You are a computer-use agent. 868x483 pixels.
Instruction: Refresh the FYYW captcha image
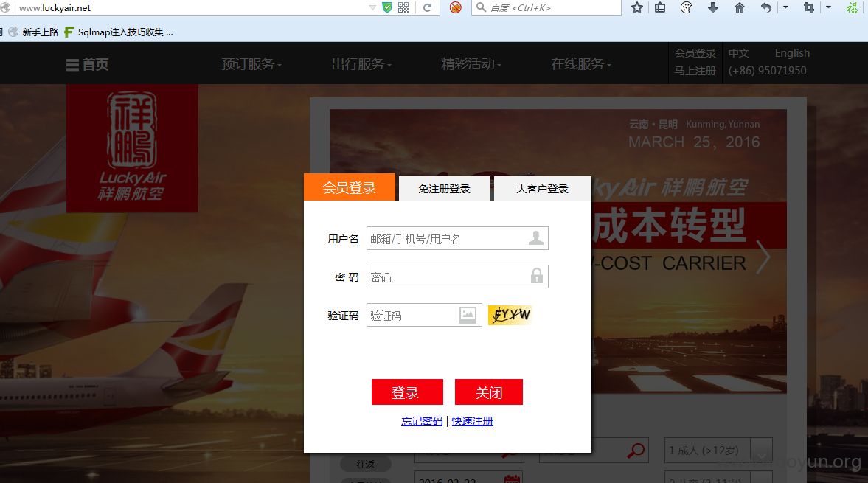(510, 315)
